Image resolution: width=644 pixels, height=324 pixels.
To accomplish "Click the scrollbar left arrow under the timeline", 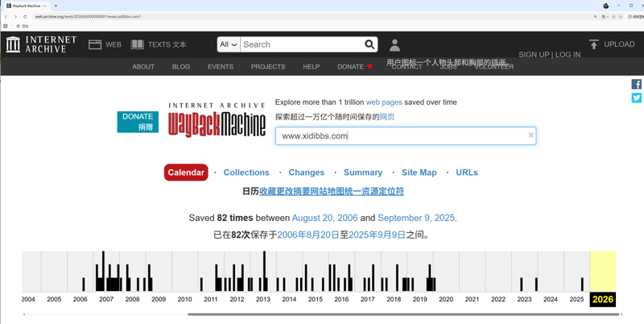I will 24,314.
